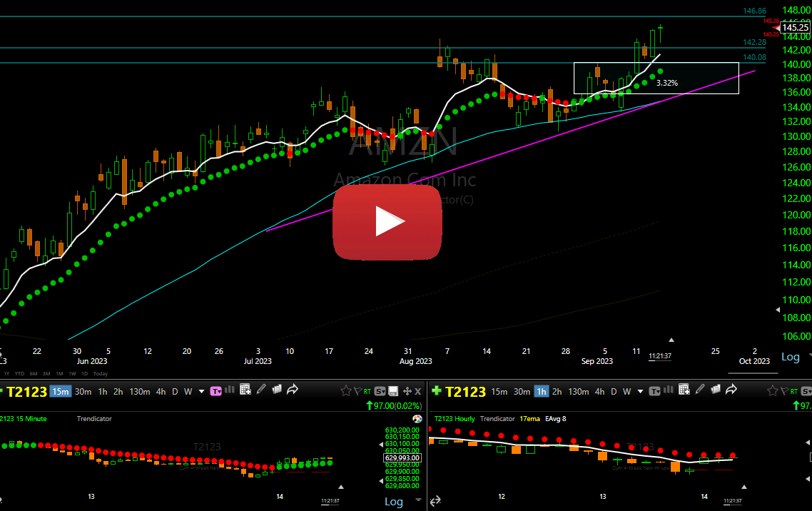Flag the symbol in hourly panel
Image resolution: width=812 pixels, height=511 pixels.
click(x=785, y=391)
